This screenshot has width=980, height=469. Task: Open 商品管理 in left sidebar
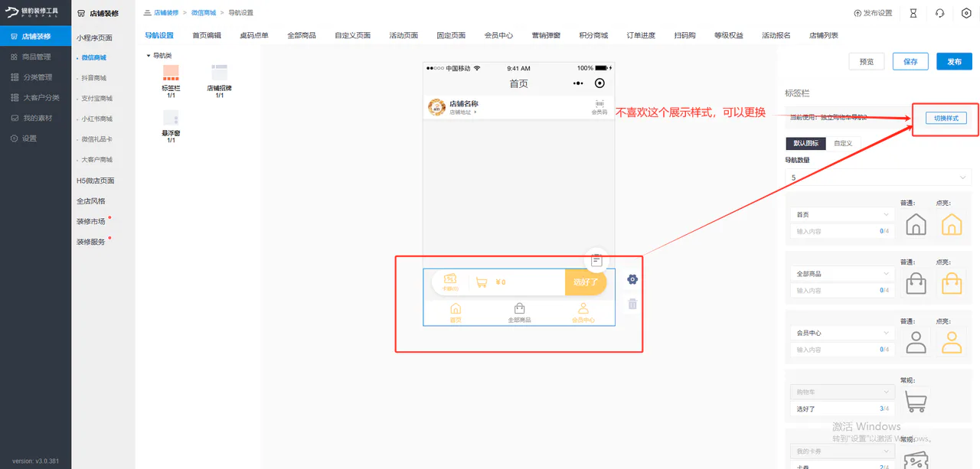35,57
